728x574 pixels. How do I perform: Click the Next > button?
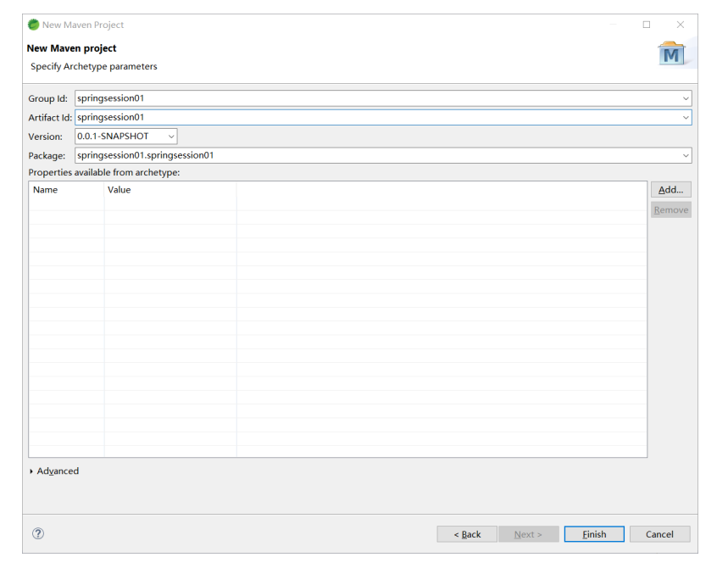click(528, 534)
